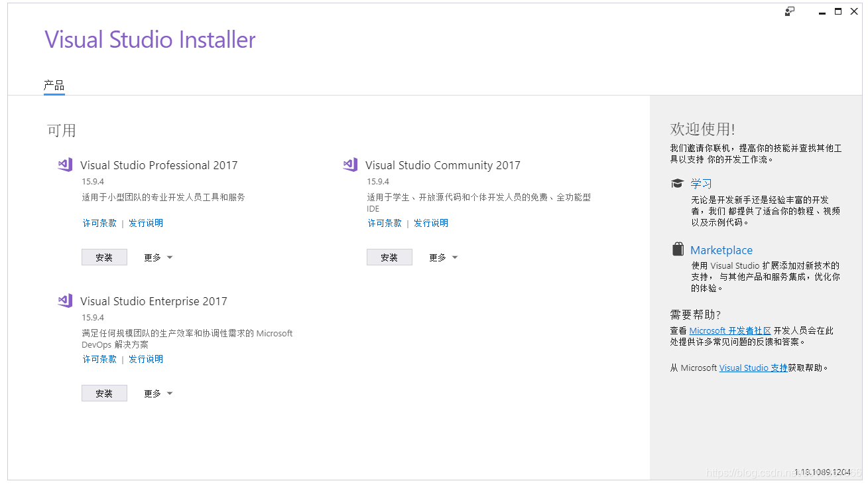The width and height of the screenshot is (868, 485).
Task: Click the graduation cap 学习 icon
Action: [x=677, y=184]
